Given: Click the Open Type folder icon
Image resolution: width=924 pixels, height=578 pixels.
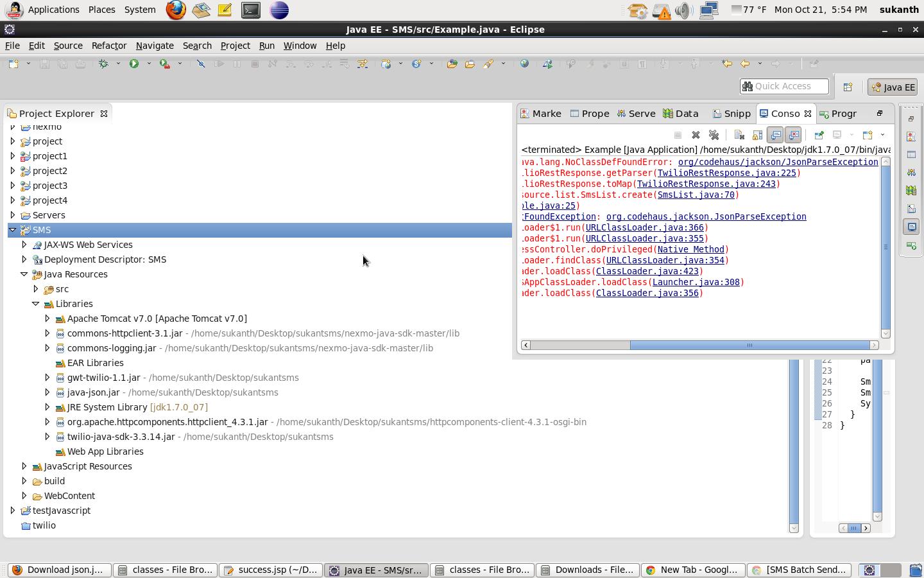Looking at the screenshot, I should point(452,64).
